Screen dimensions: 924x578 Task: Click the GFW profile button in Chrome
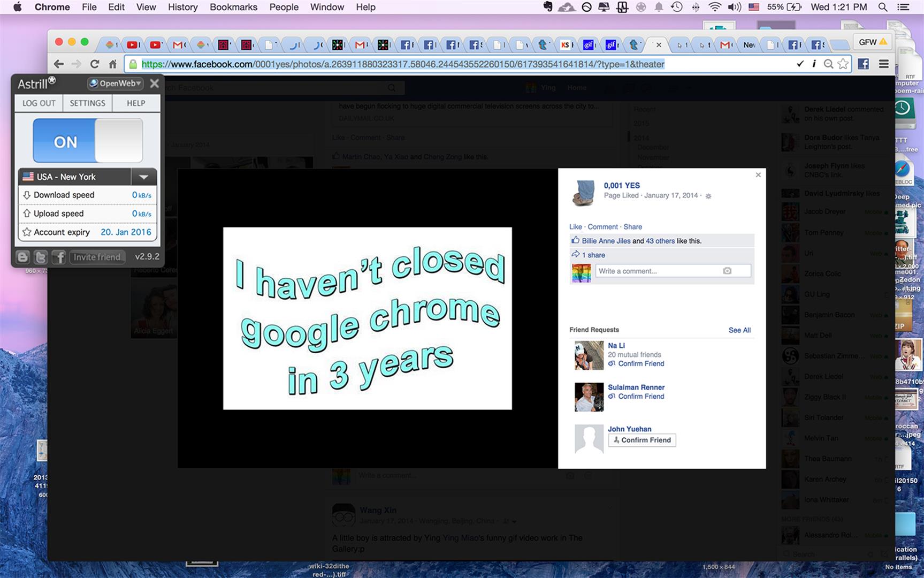click(x=873, y=42)
